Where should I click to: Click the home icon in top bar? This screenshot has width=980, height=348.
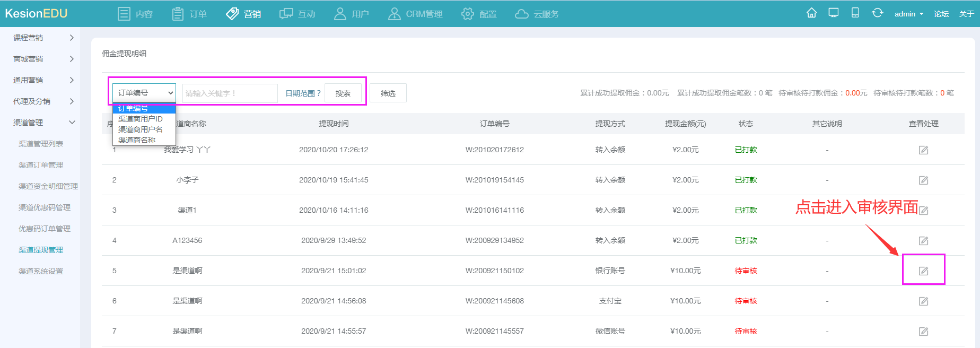(x=811, y=13)
